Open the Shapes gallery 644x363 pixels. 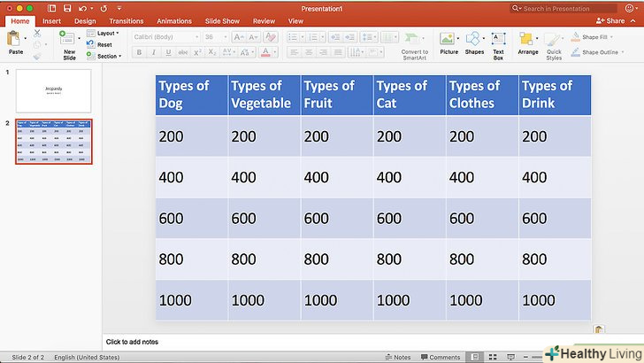pyautogui.click(x=474, y=42)
